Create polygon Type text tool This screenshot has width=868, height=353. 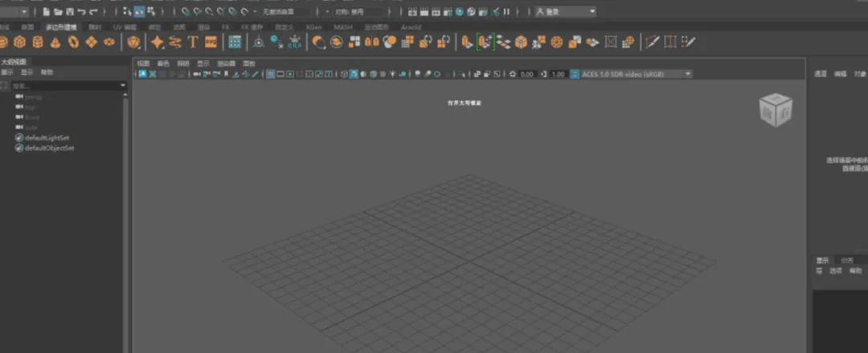(193, 42)
